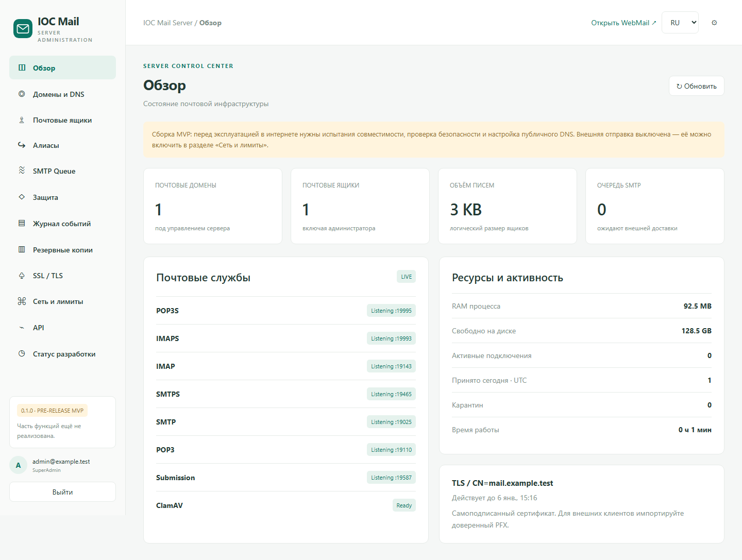The width and height of the screenshot is (742, 560).
Task: Select Журнал событий in sidebar
Action: click(62, 224)
